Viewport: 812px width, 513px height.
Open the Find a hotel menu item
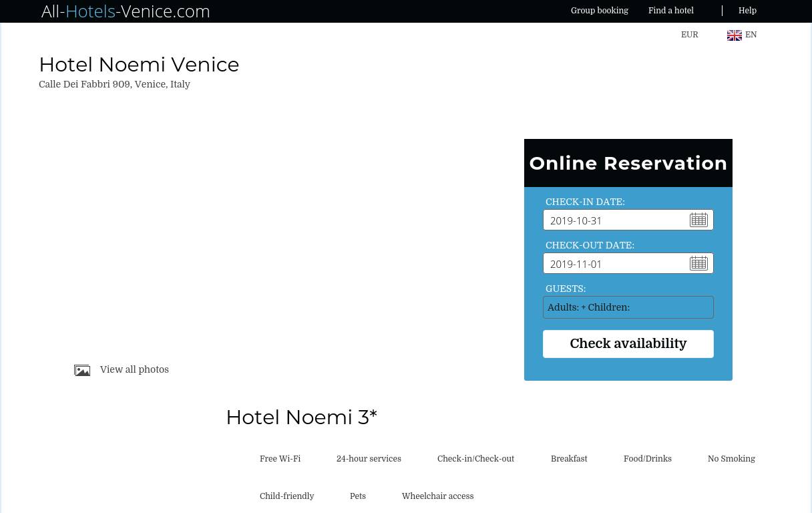click(670, 11)
